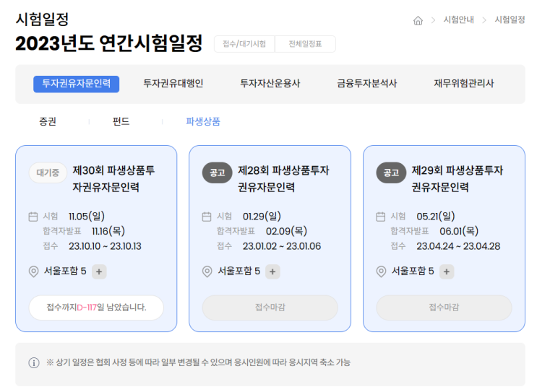Click the home icon in the breadcrumb
Screen dimensions: 537x392
click(418, 20)
